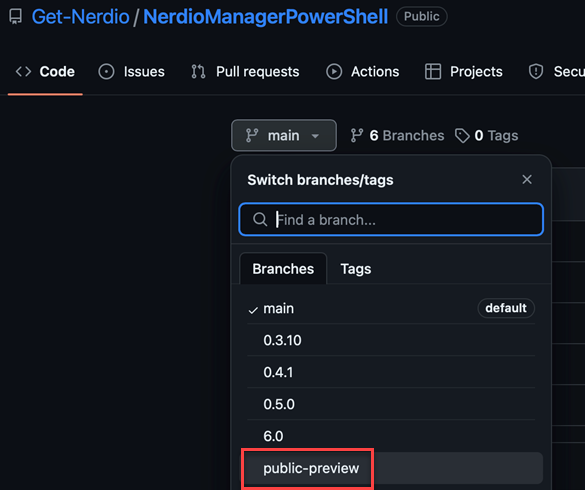Open the Get-Nerdio owner link
The image size is (585, 490).
[81, 17]
